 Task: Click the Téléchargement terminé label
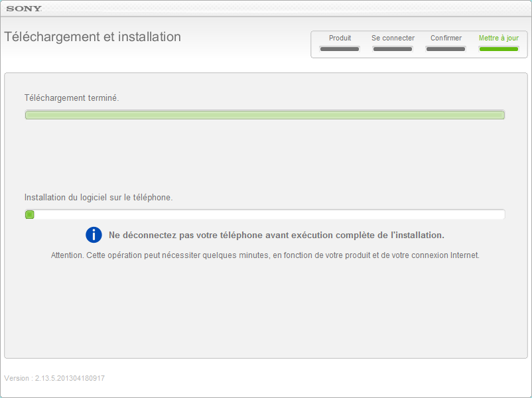pyautogui.click(x=72, y=98)
